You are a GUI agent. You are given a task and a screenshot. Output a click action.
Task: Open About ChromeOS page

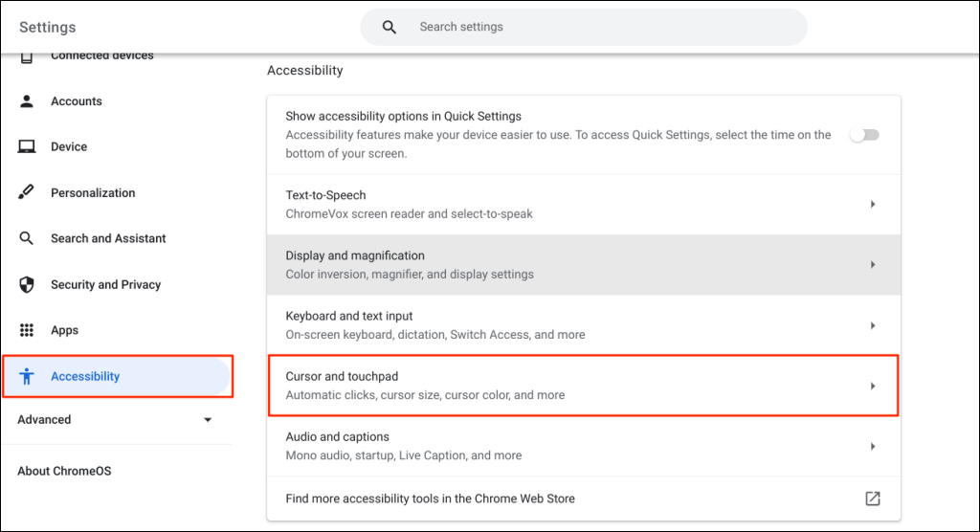coord(65,472)
